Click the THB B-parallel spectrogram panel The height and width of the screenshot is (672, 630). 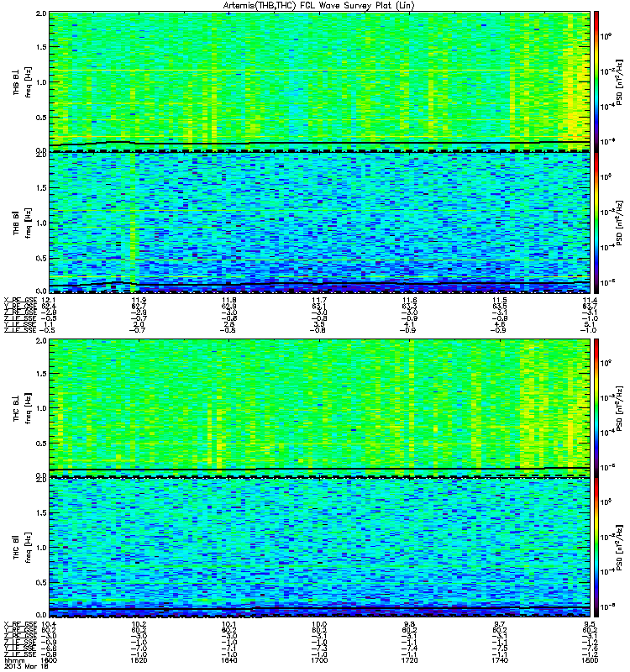319,223
